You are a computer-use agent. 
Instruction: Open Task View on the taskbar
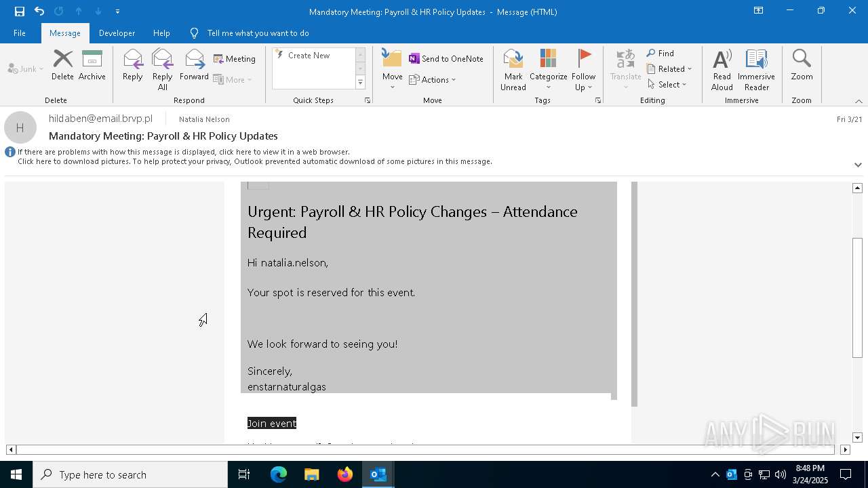pos(244,474)
